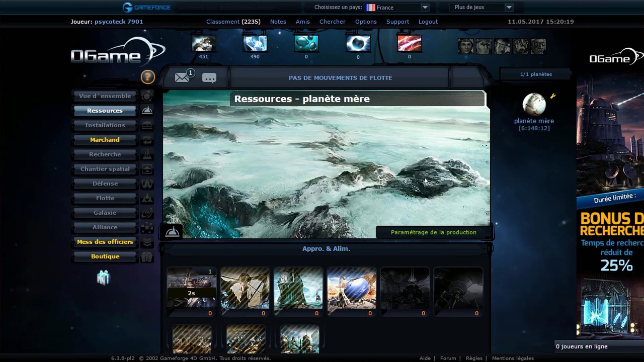Click the icon beside Installations menu item
The width and height of the screenshot is (644, 362).
(147, 125)
